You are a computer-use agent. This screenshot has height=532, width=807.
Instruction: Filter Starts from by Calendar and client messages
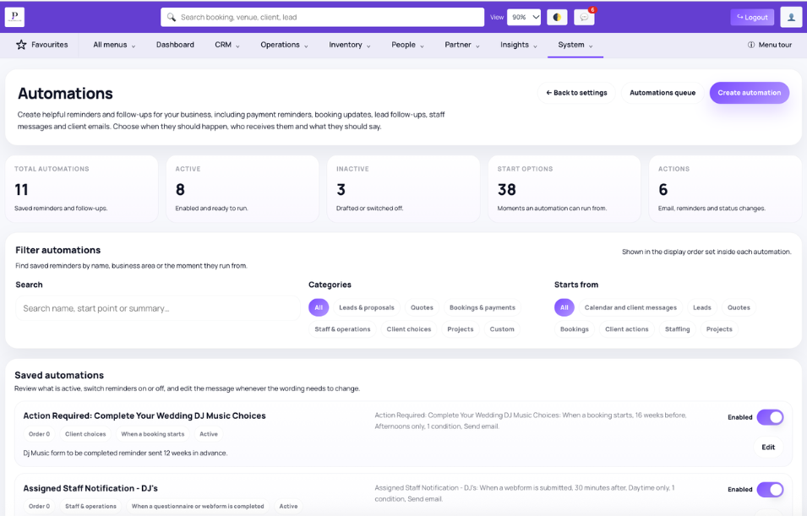point(630,307)
